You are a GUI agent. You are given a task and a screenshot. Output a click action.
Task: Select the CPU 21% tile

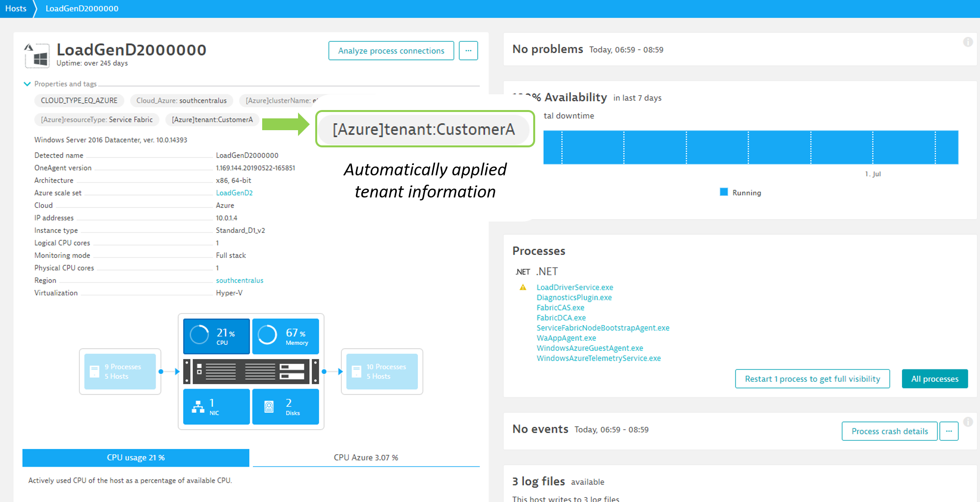point(217,336)
